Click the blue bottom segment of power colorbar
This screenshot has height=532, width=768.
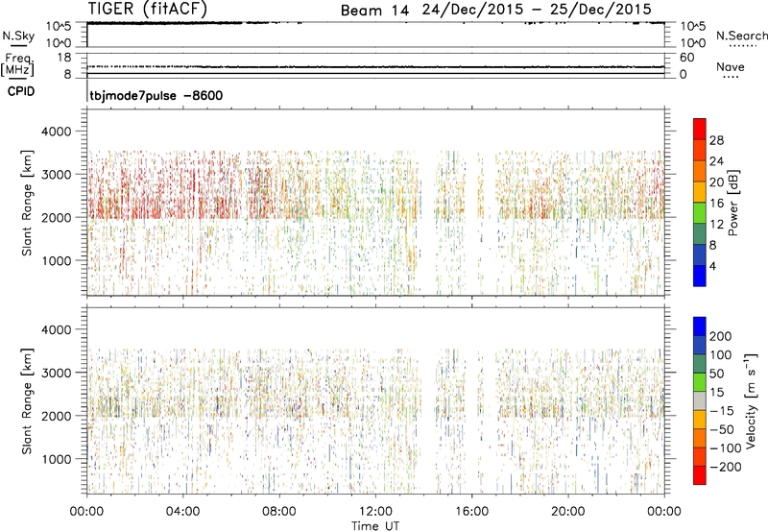[700, 276]
